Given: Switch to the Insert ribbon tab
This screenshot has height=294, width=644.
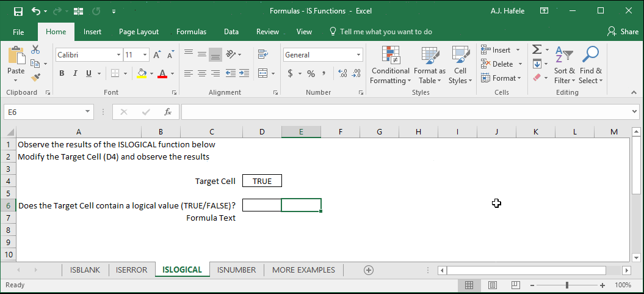Looking at the screenshot, I should (92, 32).
